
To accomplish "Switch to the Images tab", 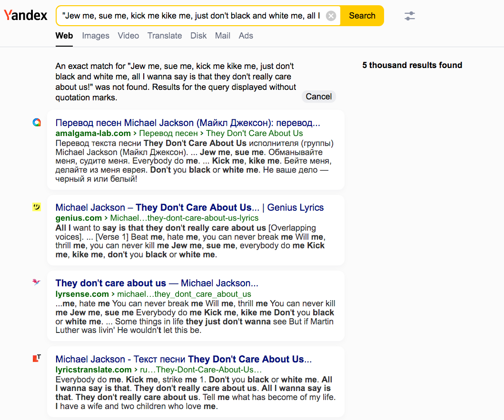I will 96,36.
